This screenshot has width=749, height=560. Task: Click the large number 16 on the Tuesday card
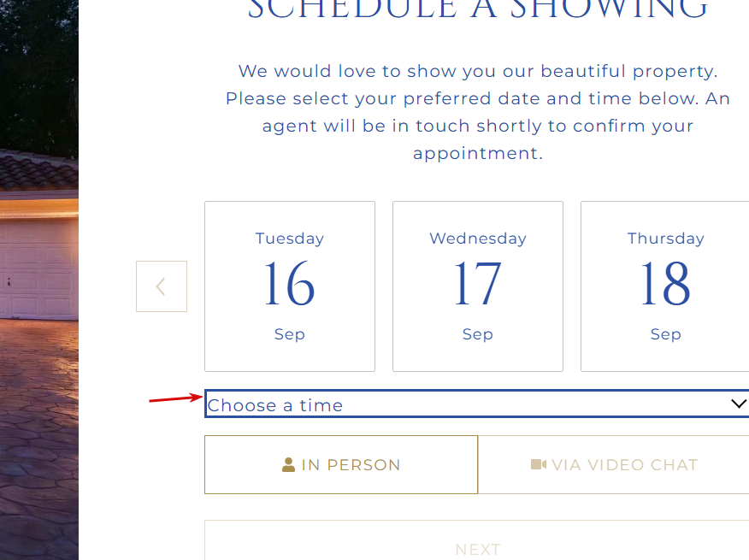[x=290, y=284]
